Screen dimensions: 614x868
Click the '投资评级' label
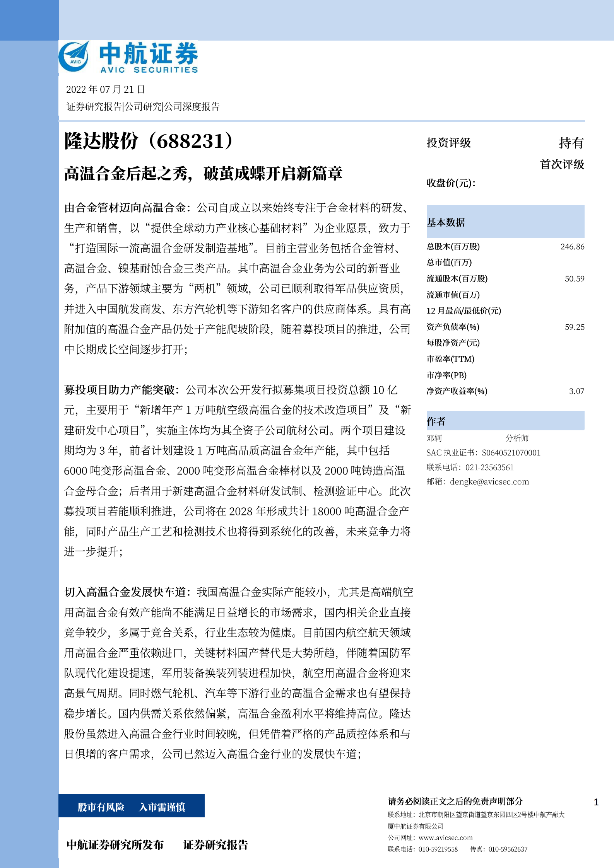(449, 143)
